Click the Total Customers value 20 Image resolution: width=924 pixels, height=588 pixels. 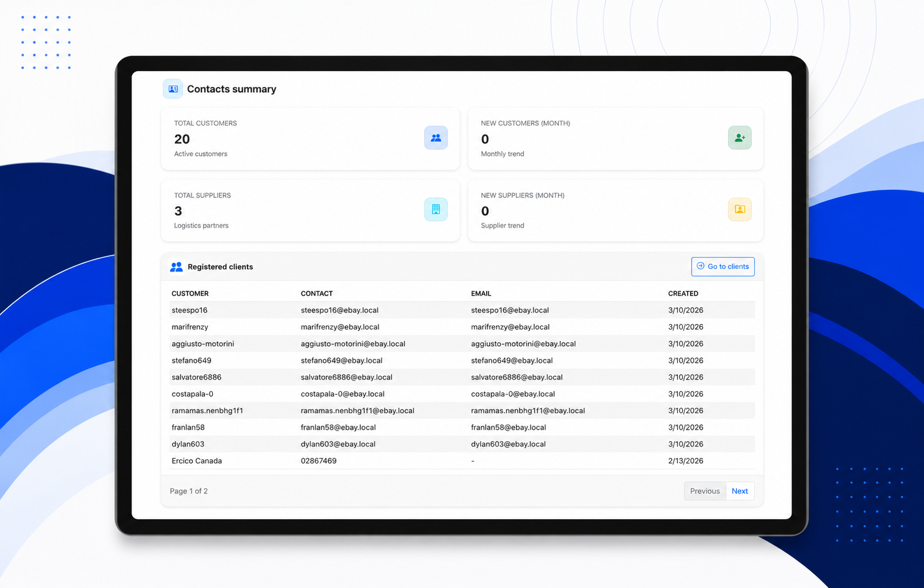tap(182, 139)
